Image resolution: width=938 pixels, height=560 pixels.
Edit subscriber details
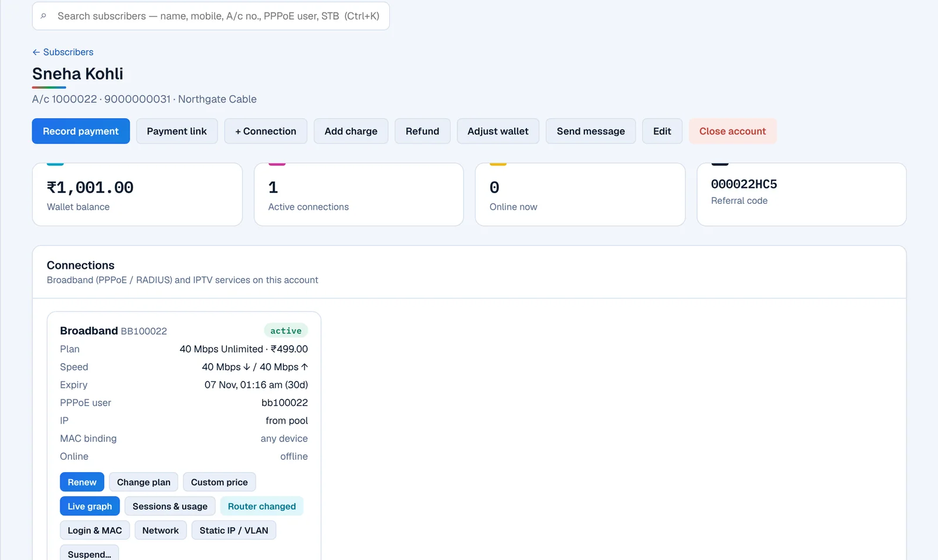(662, 131)
